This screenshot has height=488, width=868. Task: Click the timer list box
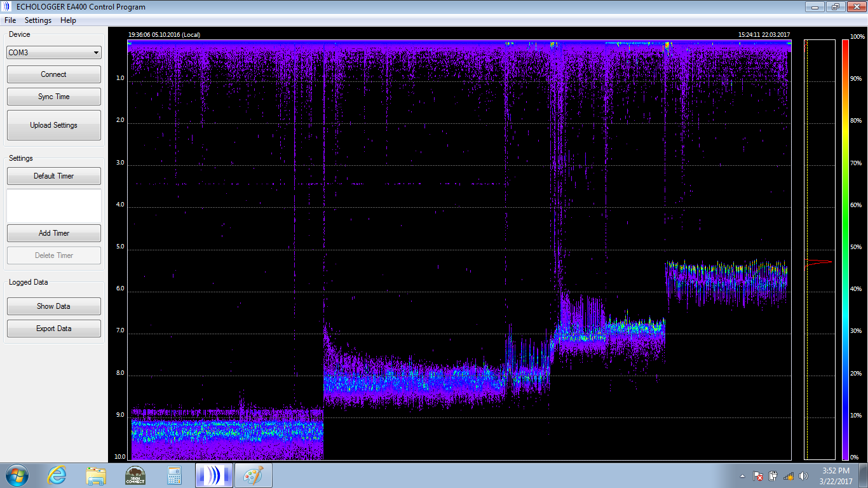coord(54,206)
